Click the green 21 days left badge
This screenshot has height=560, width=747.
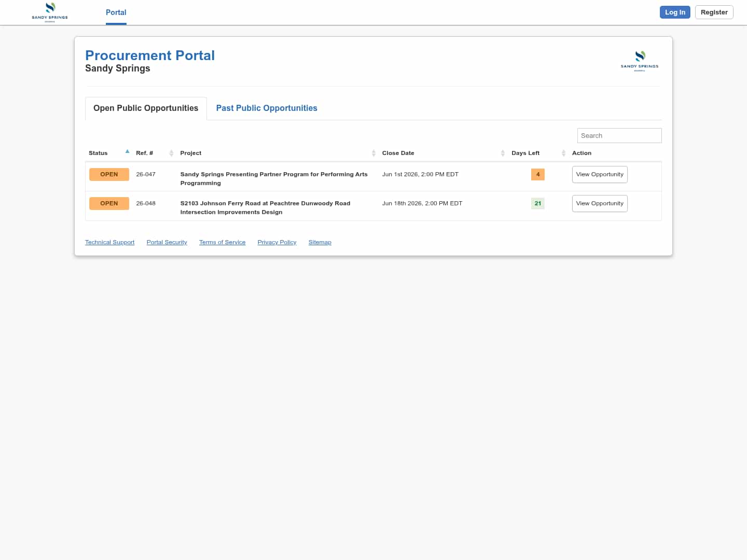coord(538,204)
